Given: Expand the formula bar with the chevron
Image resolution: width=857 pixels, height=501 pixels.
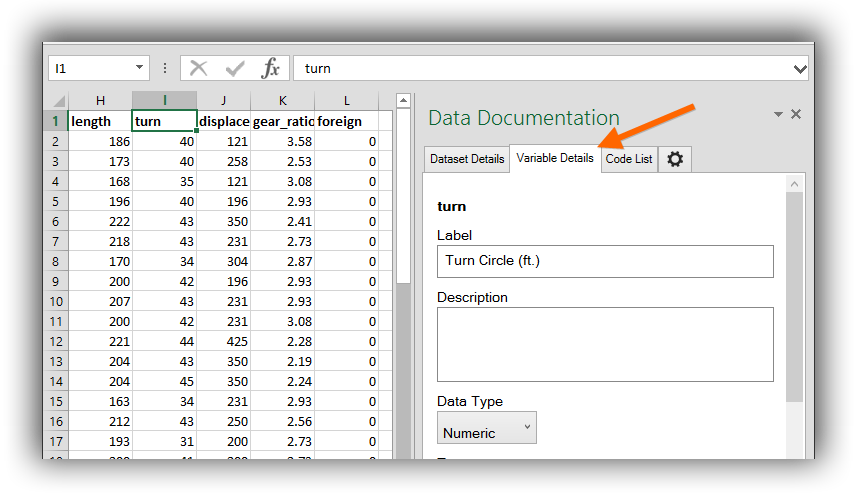Looking at the screenshot, I should coord(800,69).
